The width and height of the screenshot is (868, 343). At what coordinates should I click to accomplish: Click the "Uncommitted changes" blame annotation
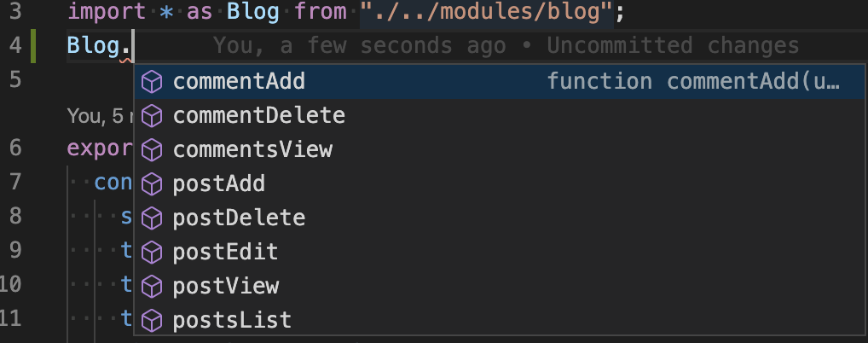coord(673,45)
